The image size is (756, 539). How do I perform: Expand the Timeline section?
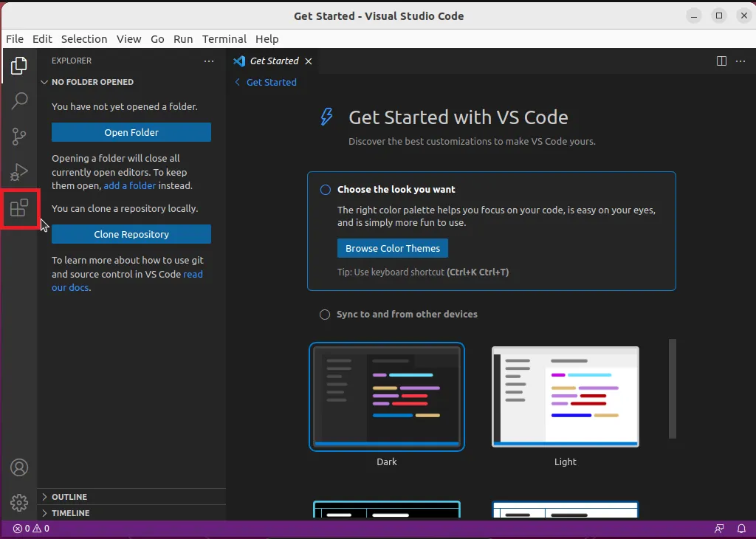pos(131,513)
